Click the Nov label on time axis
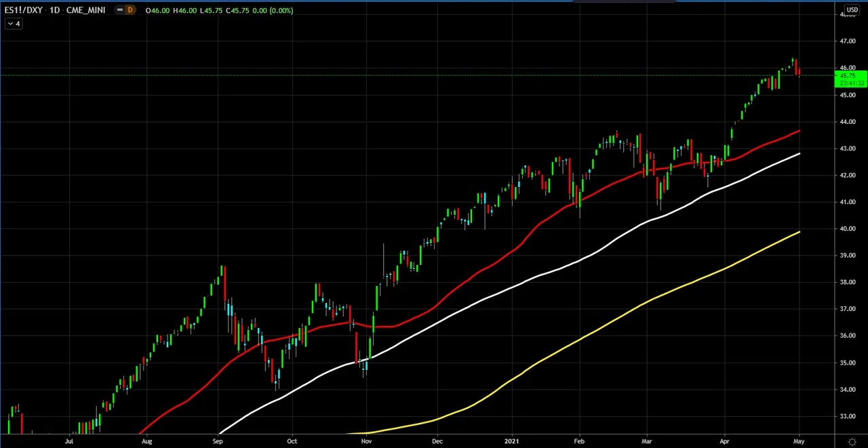The image size is (868, 448). [366, 441]
